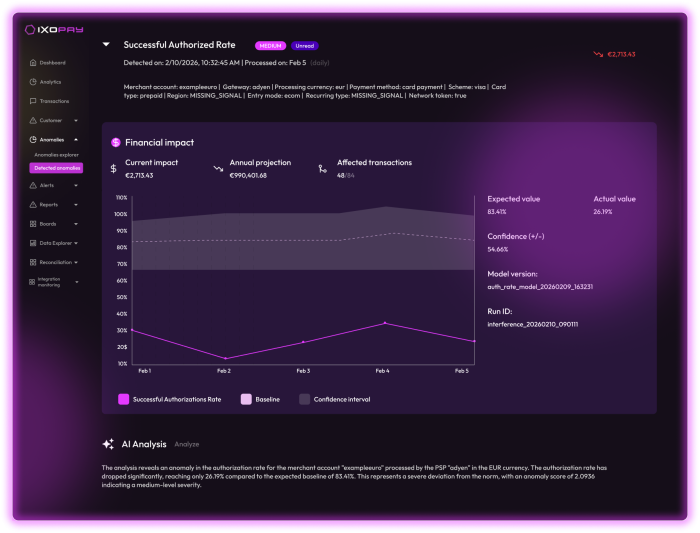Image resolution: width=700 pixels, height=533 pixels.
Task: Click the Dashboard home icon in sidebar
Action: [33, 63]
